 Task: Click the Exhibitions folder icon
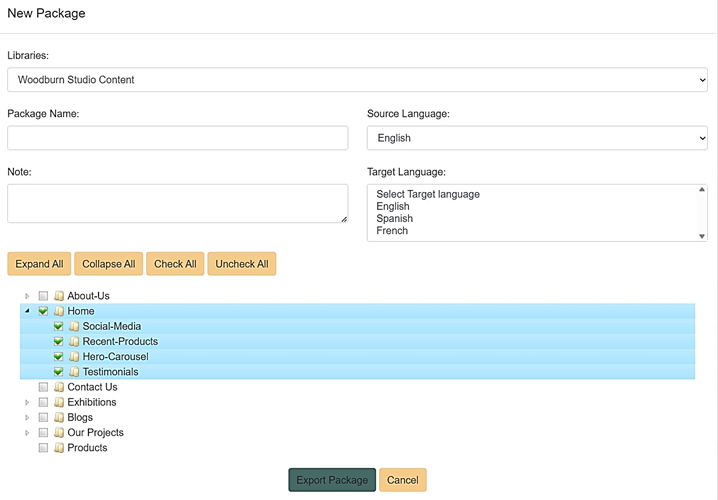pyautogui.click(x=59, y=402)
